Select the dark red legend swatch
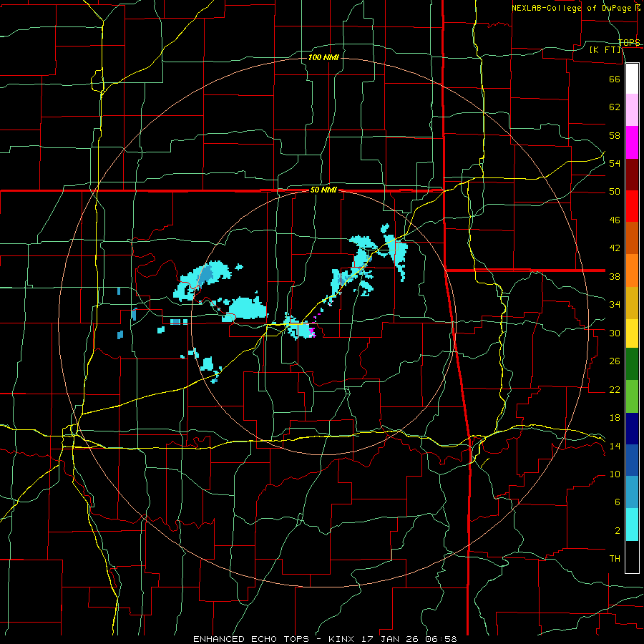This screenshot has height=644, width=644. [632, 175]
